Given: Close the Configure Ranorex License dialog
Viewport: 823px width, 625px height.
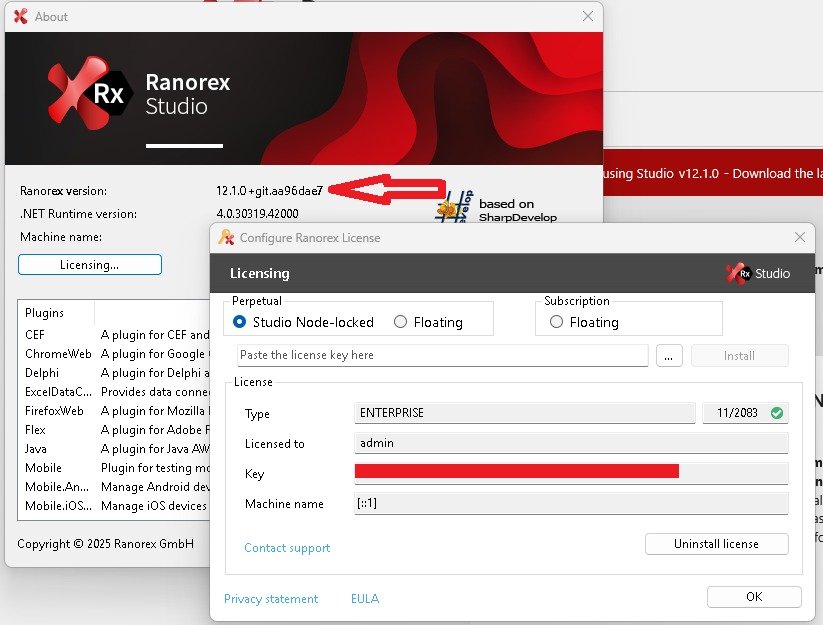Looking at the screenshot, I should coord(799,237).
